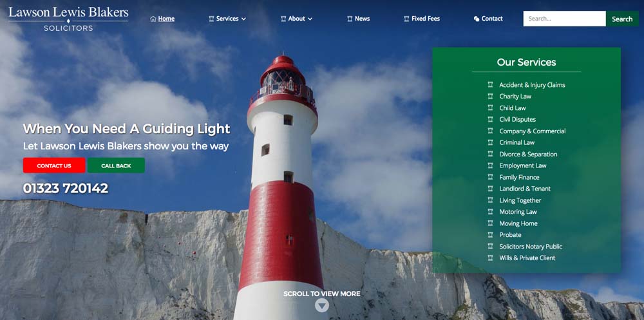This screenshot has height=320, width=644.
Task: Click the green Search button
Action: click(x=622, y=19)
